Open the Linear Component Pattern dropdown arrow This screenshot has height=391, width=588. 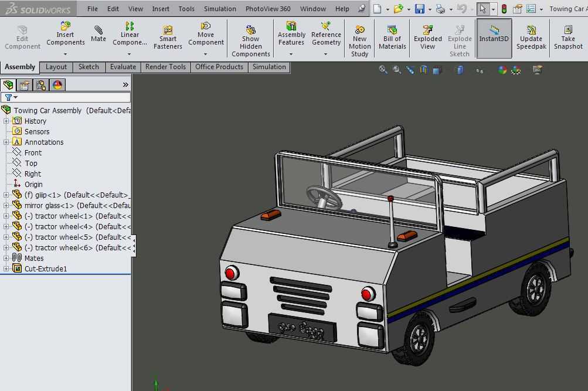[130, 55]
